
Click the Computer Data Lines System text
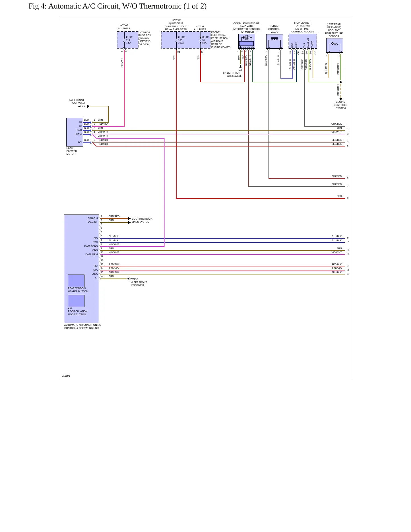142,220
